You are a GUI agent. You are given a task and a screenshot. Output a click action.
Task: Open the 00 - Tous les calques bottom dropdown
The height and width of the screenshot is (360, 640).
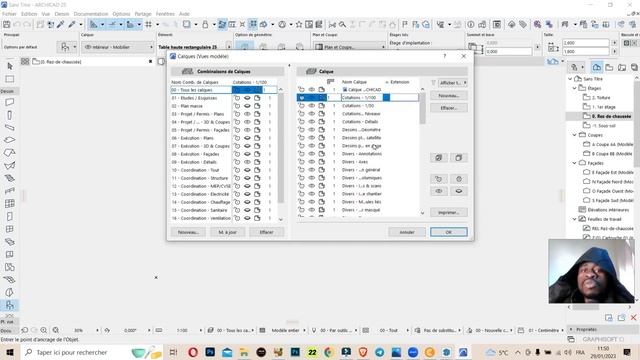(x=231, y=330)
